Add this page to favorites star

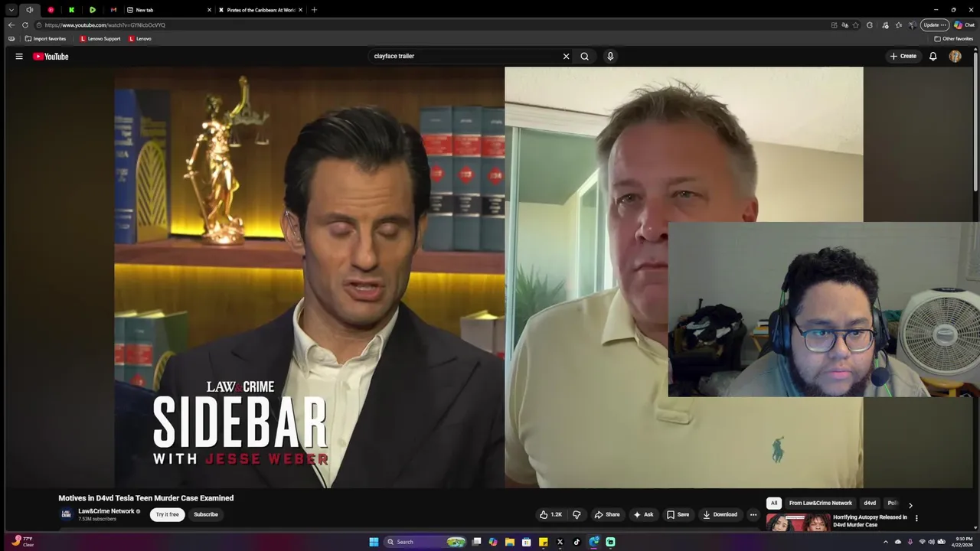[x=856, y=24]
